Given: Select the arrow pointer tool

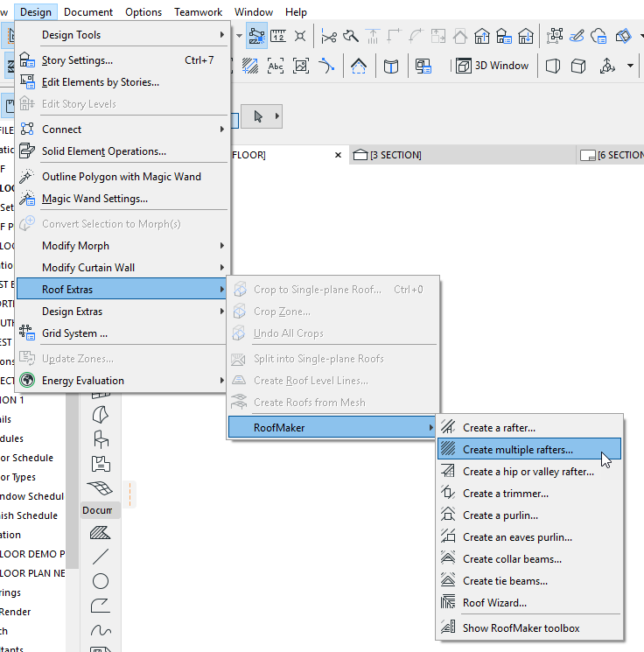Looking at the screenshot, I should pyautogui.click(x=258, y=116).
